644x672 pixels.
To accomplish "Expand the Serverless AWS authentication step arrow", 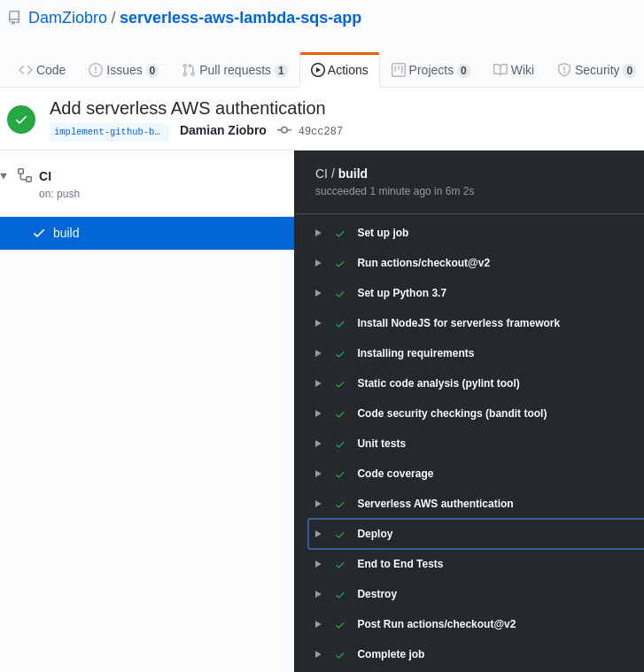I will click(x=318, y=504).
